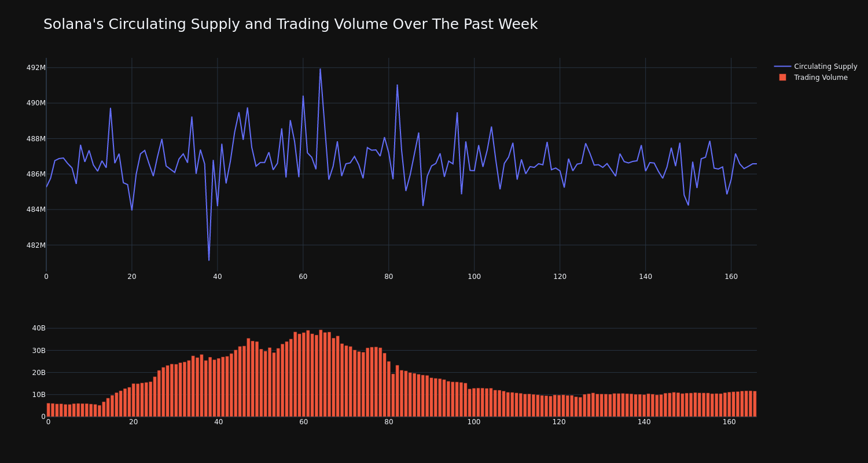Viewport: 868px width, 463px height.
Task: Click the highest peak of the supply line
Action: (320, 69)
